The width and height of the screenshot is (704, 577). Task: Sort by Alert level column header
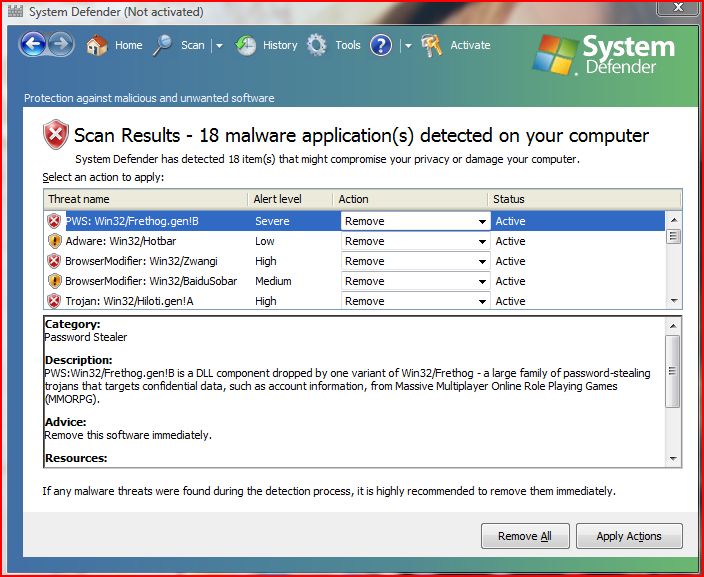click(x=290, y=199)
